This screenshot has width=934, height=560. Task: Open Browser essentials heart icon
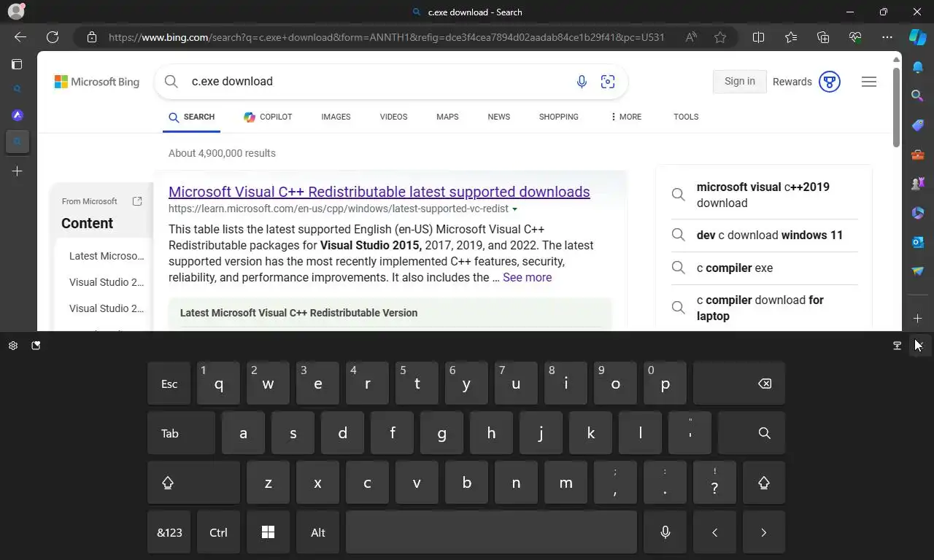click(x=855, y=37)
